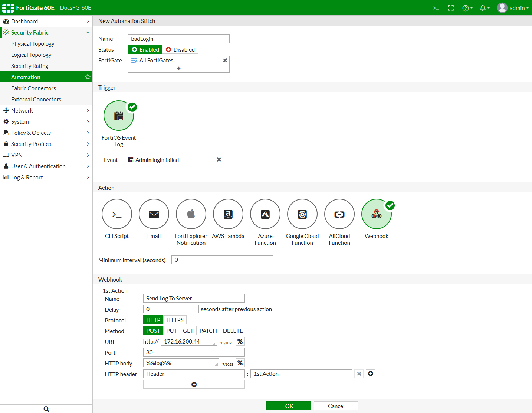
Task: Remove the Admin login failed event
Action: click(219, 160)
